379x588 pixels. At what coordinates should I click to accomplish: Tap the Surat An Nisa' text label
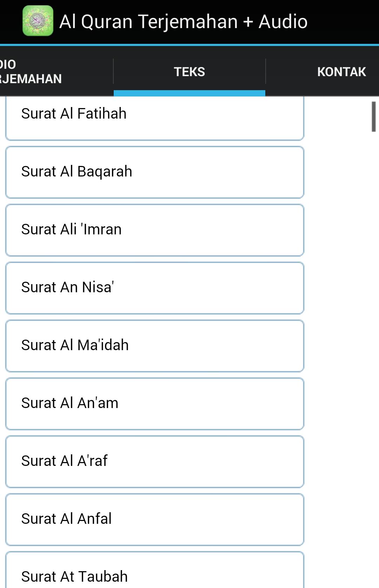[67, 287]
